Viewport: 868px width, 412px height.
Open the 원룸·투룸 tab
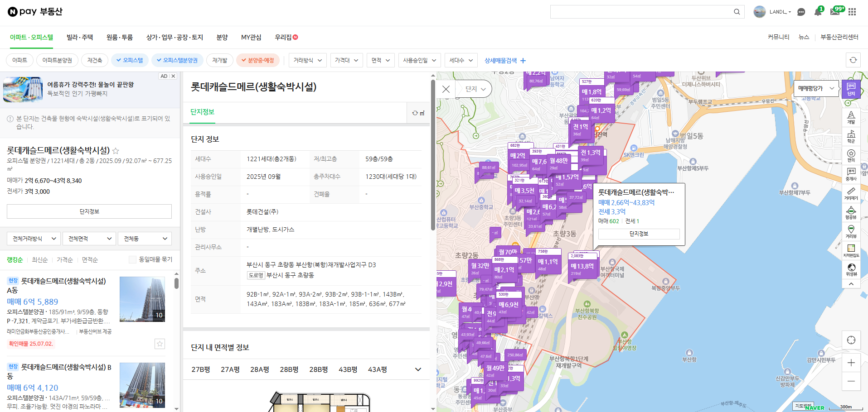pyautogui.click(x=120, y=37)
